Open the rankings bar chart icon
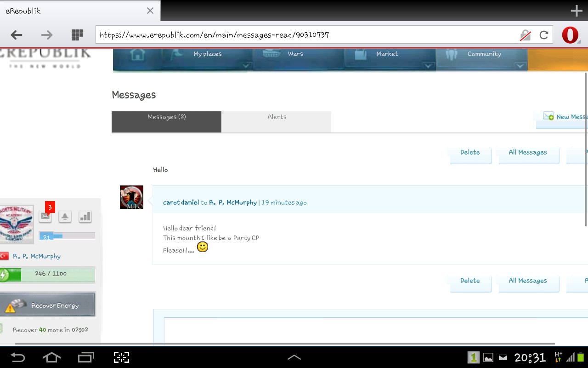This screenshot has width=588, height=368. click(x=85, y=216)
